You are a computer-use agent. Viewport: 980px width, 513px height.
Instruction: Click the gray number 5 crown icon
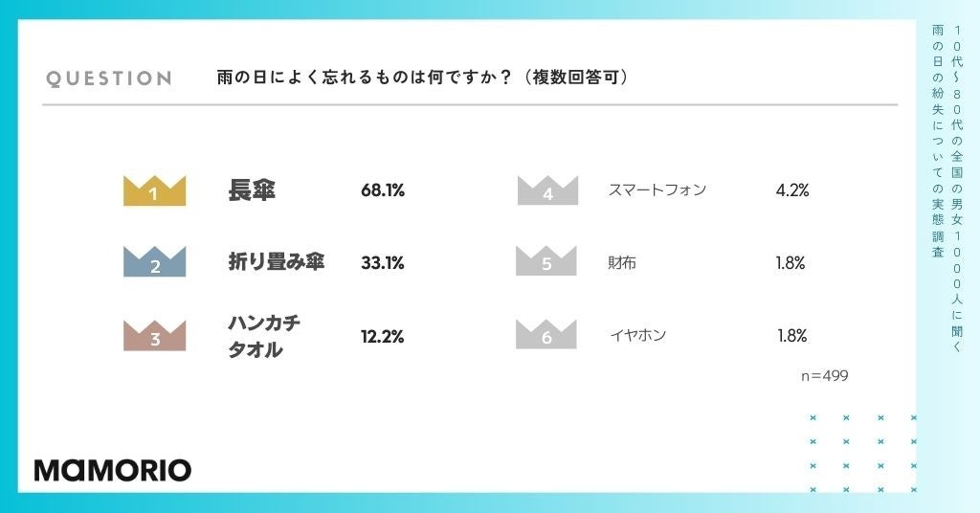[546, 262]
